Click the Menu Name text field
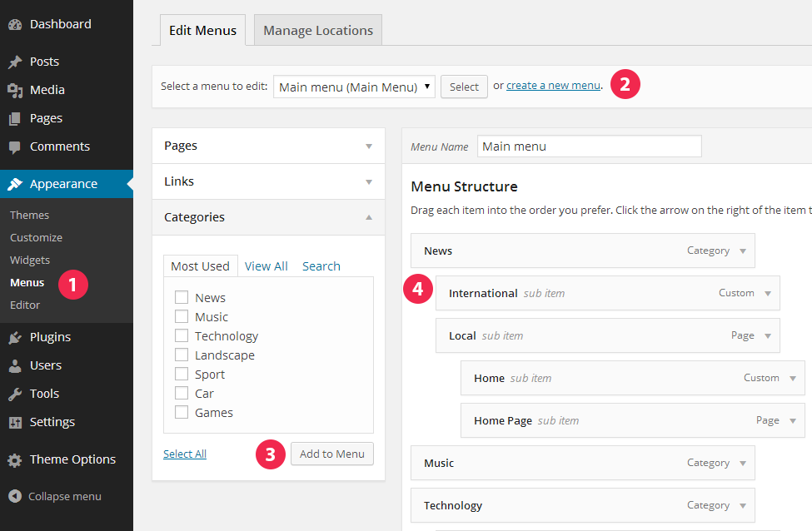Image resolution: width=812 pixels, height=531 pixels. point(589,146)
